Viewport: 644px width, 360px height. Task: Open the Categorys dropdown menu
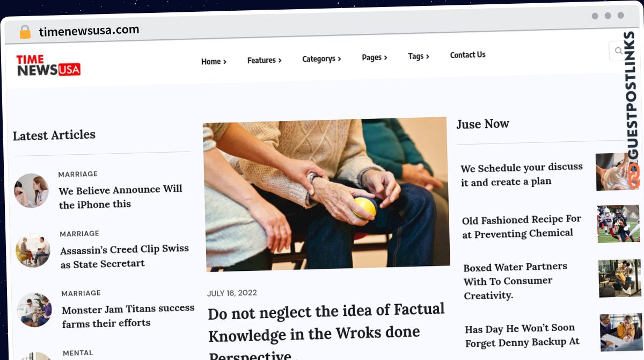click(x=321, y=59)
